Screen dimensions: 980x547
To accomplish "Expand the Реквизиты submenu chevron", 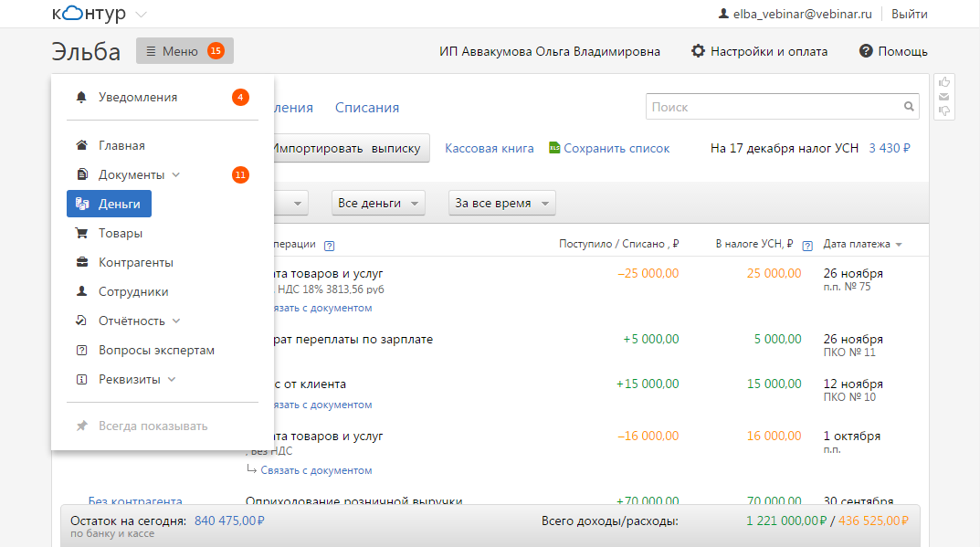I will tap(172, 380).
